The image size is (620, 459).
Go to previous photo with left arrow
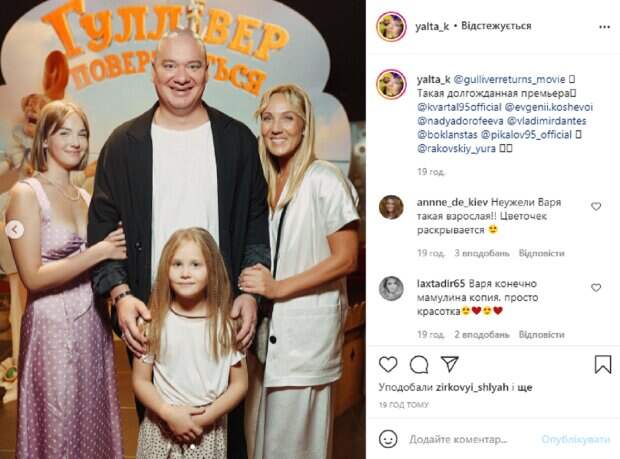pyautogui.click(x=15, y=229)
